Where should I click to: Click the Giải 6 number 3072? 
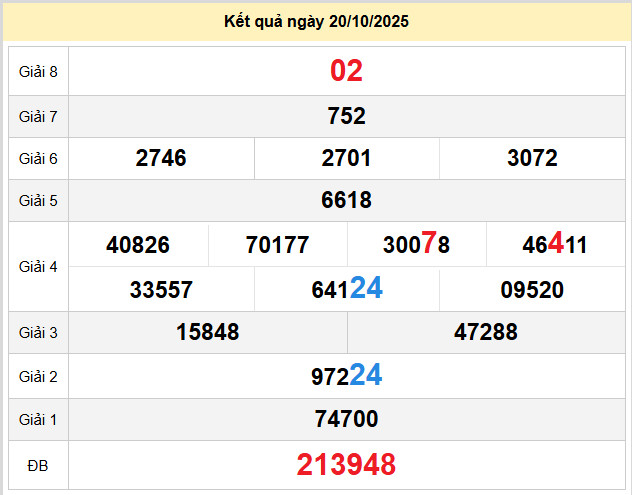pos(532,158)
